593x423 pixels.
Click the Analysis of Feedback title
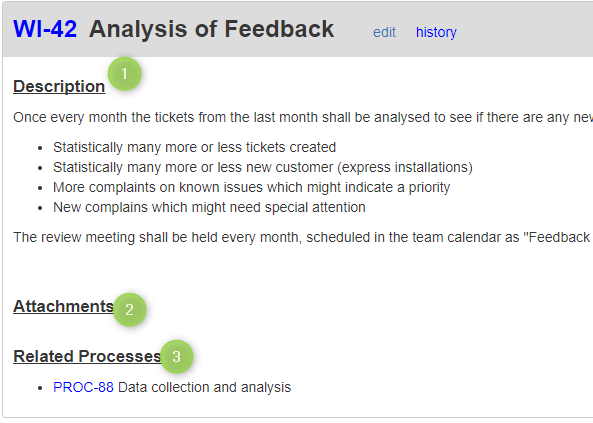[x=211, y=29]
